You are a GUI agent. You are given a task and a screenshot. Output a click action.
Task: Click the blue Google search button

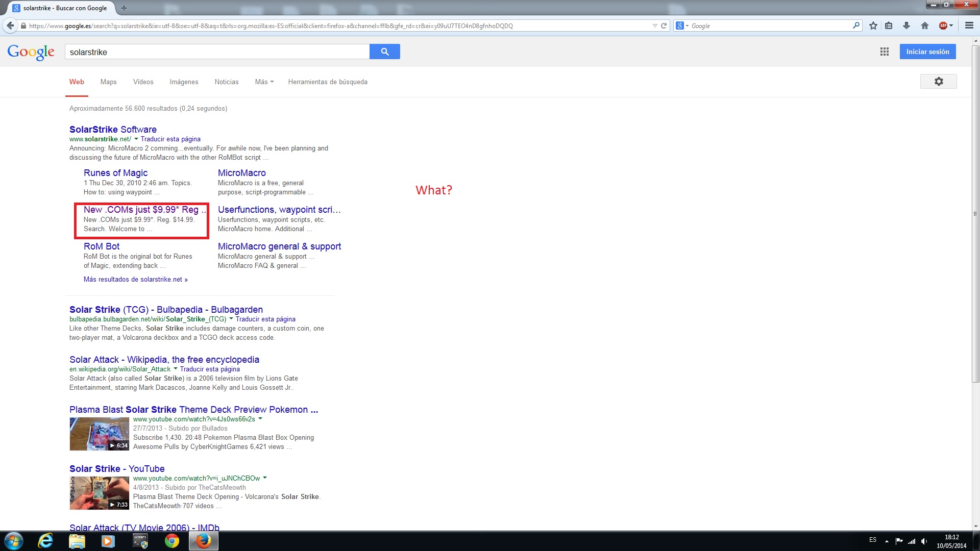(384, 52)
